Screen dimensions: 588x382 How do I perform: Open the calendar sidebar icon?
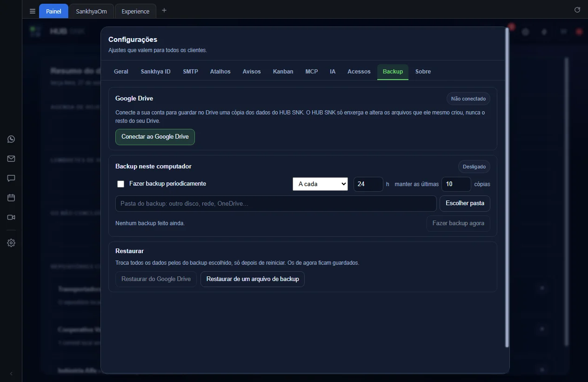pyautogui.click(x=11, y=198)
